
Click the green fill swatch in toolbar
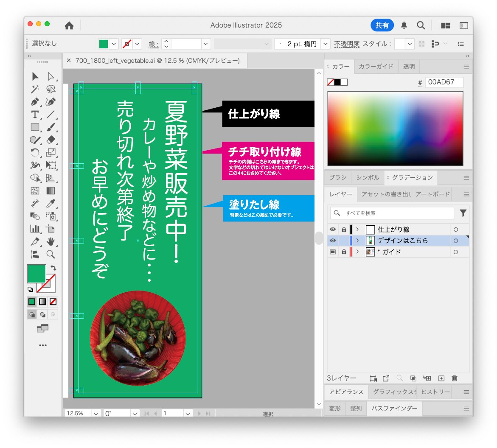point(37,274)
